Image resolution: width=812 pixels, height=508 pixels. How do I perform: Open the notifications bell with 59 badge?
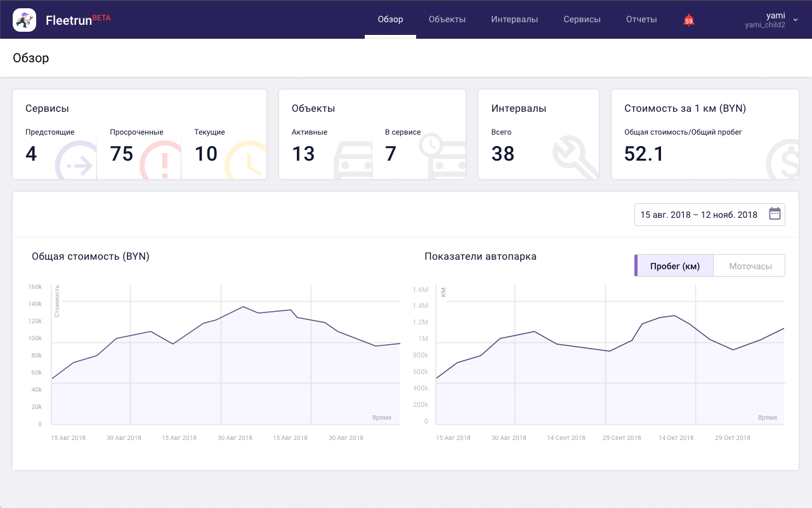click(688, 20)
